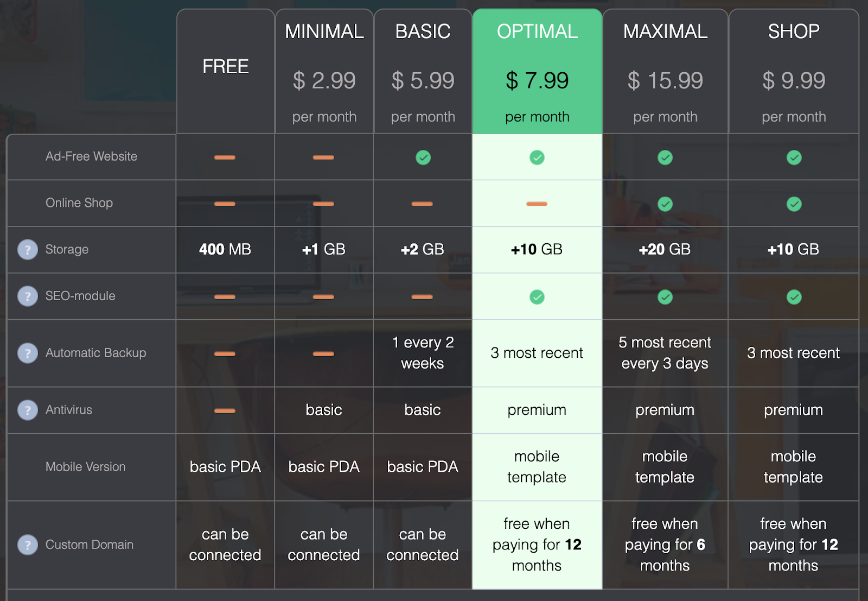The image size is (868, 601).
Task: Click the Custom Domain help icon
Action: [28, 545]
